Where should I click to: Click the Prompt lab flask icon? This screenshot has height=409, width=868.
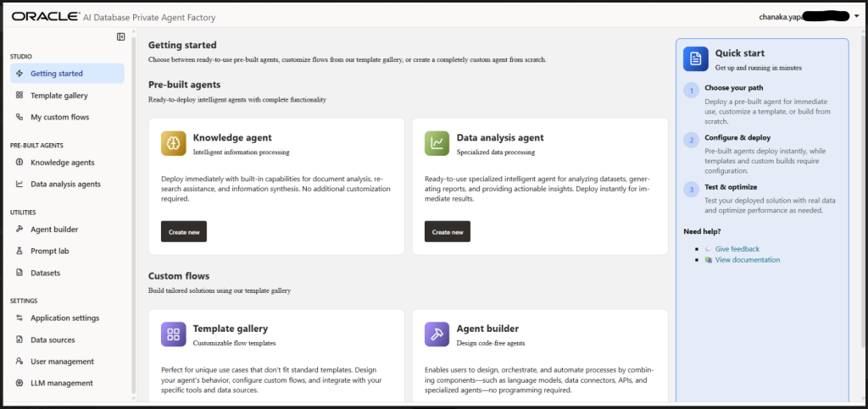tap(19, 251)
